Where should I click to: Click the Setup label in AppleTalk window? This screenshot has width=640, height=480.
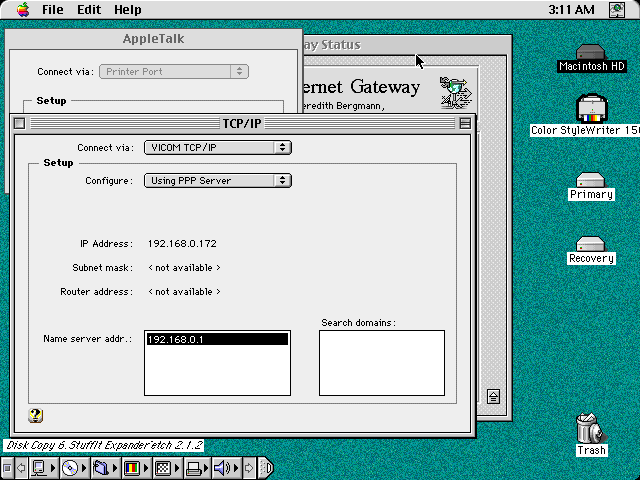(51, 100)
